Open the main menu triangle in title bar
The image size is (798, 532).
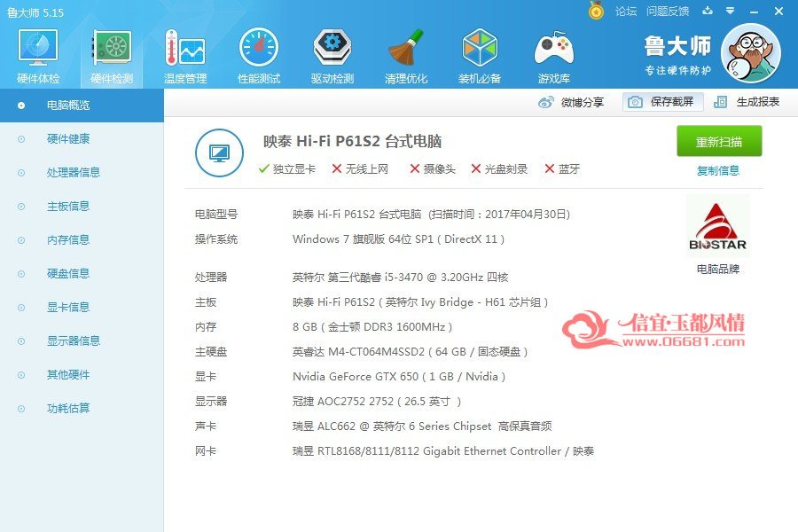coord(731,11)
